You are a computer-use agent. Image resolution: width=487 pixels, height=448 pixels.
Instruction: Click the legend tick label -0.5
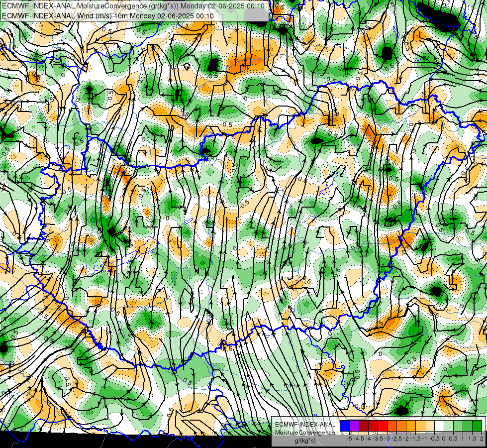(434, 439)
